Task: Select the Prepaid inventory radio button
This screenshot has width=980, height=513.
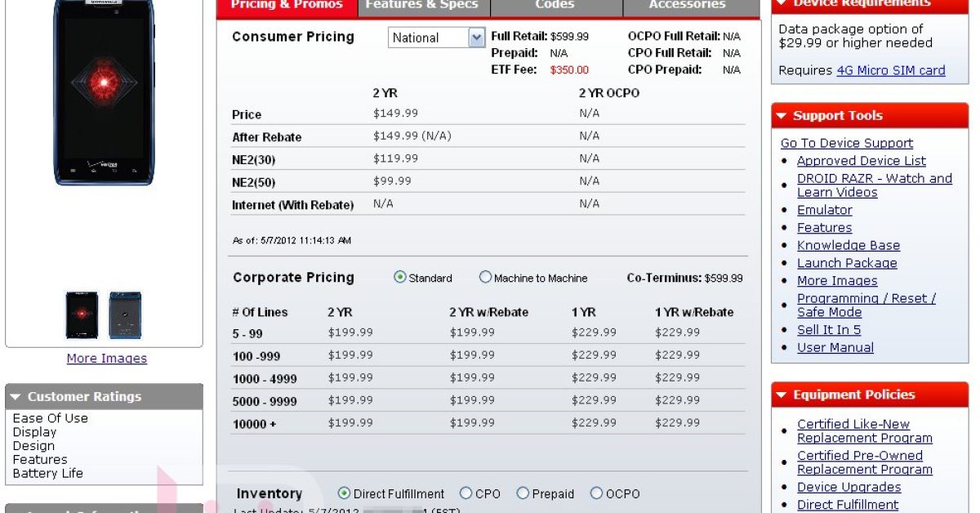Action: pos(523,493)
